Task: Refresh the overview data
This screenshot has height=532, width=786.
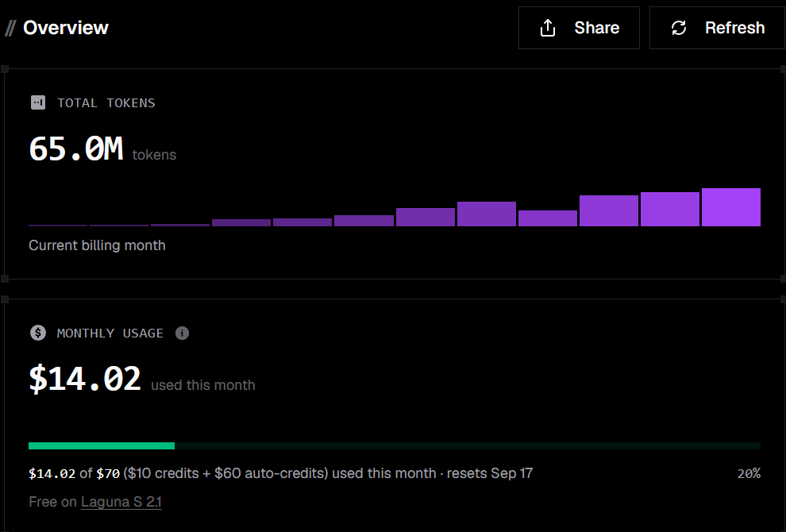Action: [x=718, y=28]
